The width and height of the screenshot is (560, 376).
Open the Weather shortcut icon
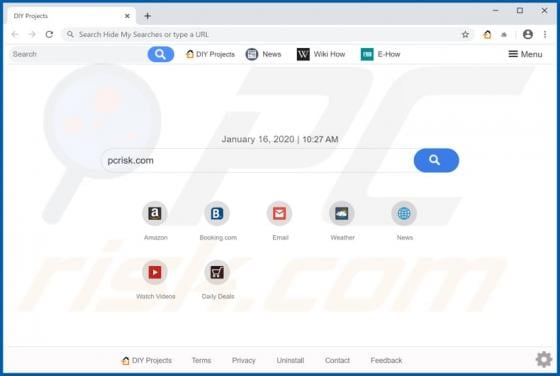[341, 214]
